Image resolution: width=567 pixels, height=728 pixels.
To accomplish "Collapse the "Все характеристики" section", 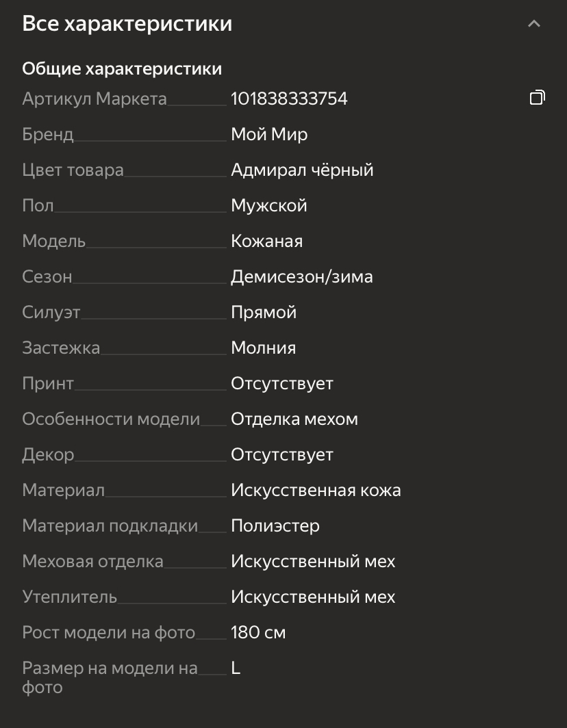I will (x=534, y=24).
